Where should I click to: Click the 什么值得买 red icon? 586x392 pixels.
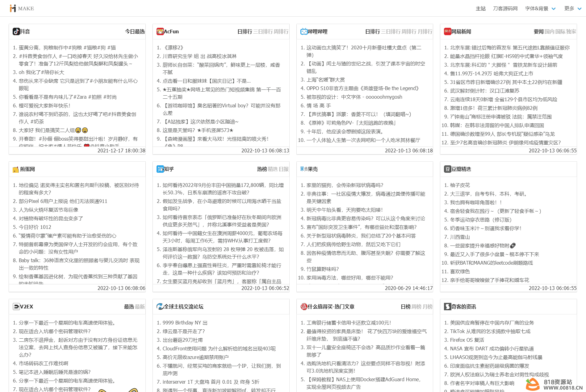tap(304, 307)
